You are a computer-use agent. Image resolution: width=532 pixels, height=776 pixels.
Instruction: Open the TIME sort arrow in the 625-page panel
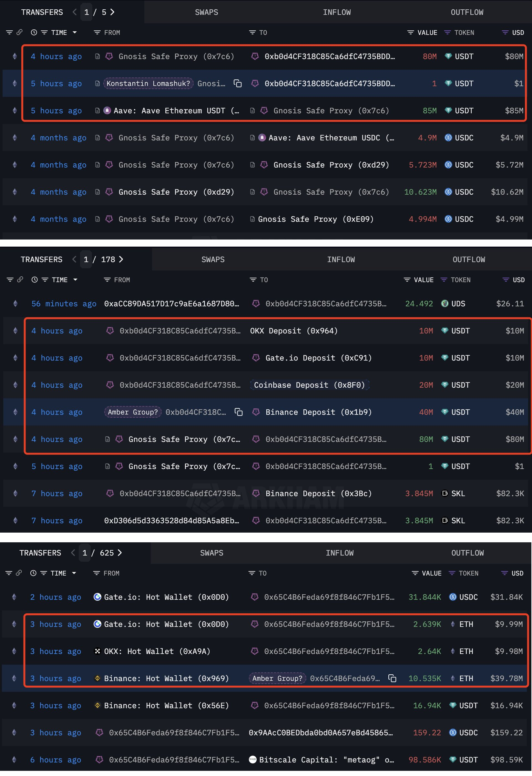(x=74, y=573)
